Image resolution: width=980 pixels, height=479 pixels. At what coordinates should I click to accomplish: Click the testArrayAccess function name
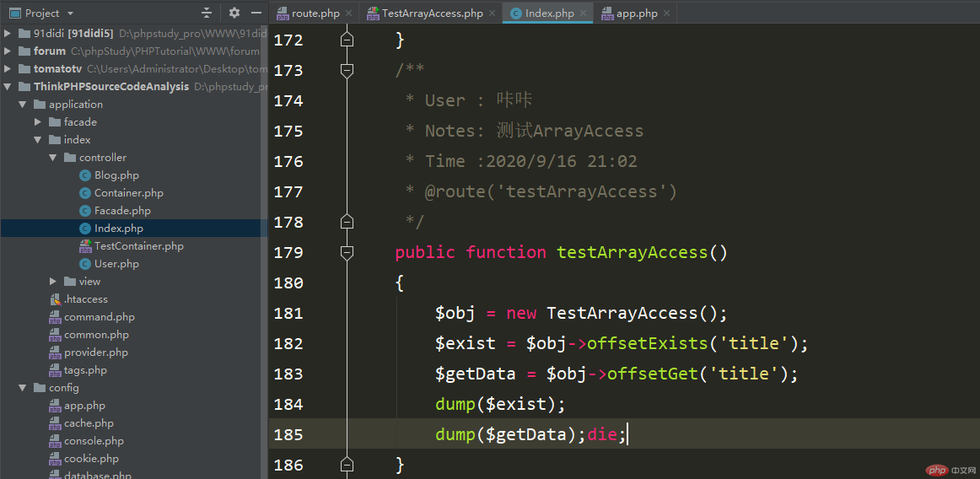point(633,253)
